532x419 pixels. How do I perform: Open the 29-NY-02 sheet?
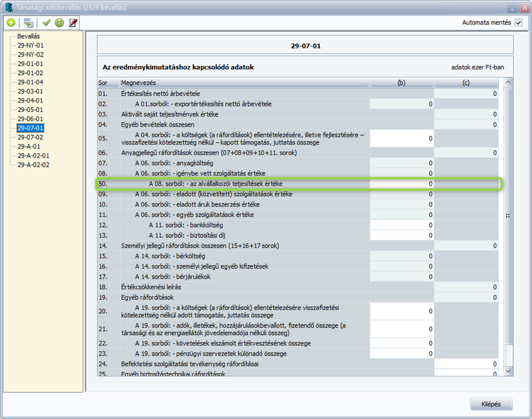30,54
